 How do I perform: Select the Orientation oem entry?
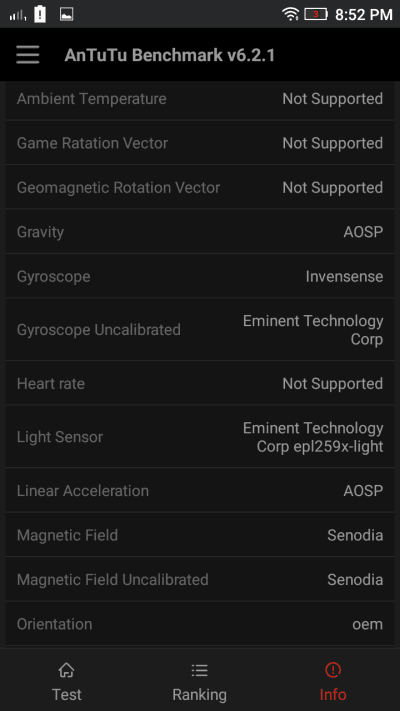click(200, 624)
